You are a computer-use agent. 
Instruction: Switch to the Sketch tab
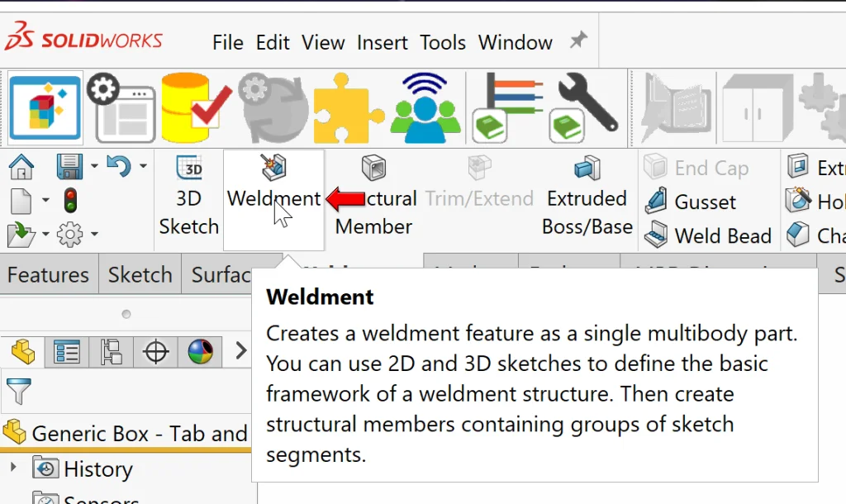coord(140,274)
